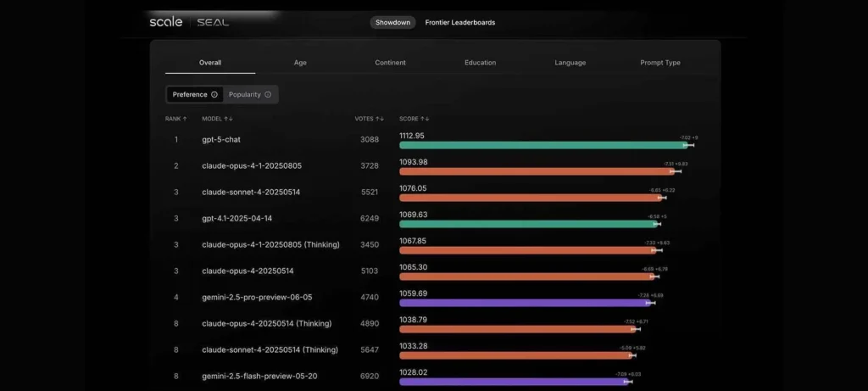This screenshot has height=391, width=868.
Task: Switch to Preference ranking mode
Action: pos(190,95)
